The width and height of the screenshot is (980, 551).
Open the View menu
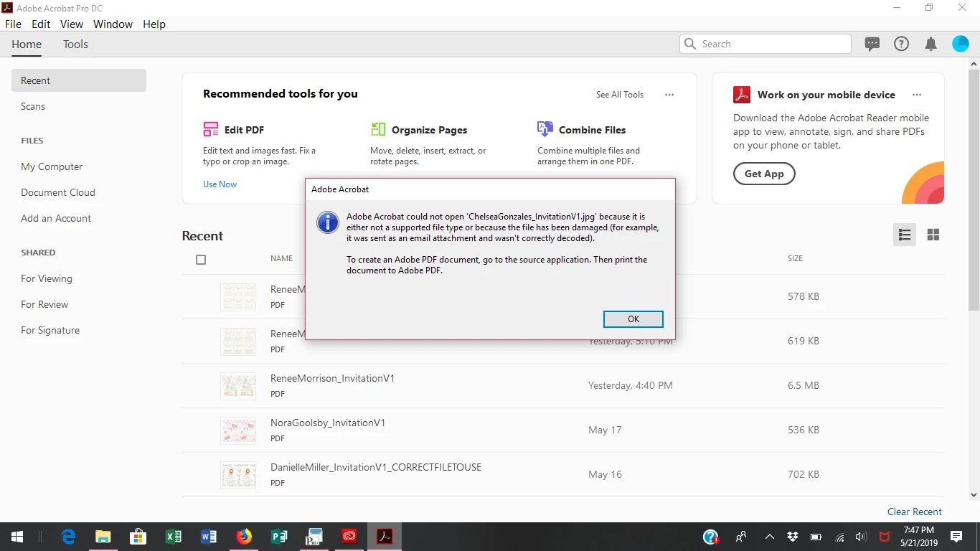point(72,24)
